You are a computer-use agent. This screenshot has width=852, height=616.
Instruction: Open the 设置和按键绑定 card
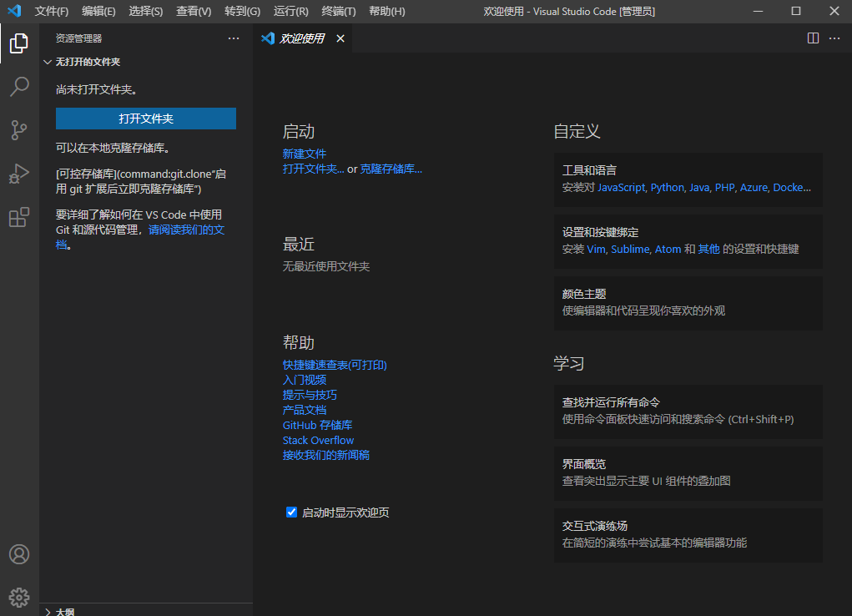coord(688,241)
